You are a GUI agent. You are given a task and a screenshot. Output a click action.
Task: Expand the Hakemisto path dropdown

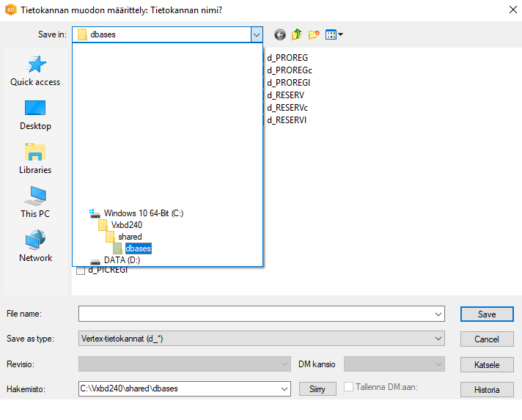[x=284, y=389]
